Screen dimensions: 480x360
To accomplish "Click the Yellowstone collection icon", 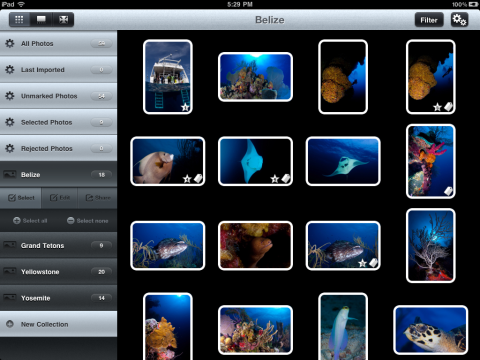I will (10, 271).
